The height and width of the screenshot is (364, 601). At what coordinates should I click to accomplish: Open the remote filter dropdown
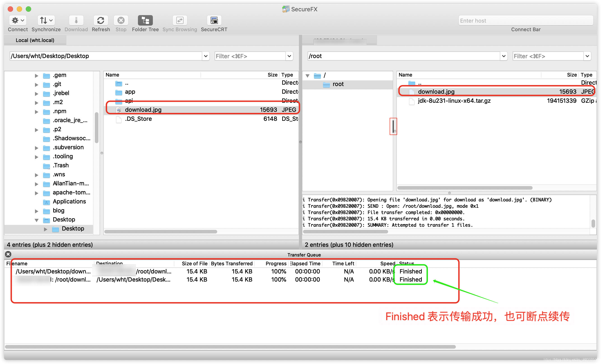tap(587, 56)
